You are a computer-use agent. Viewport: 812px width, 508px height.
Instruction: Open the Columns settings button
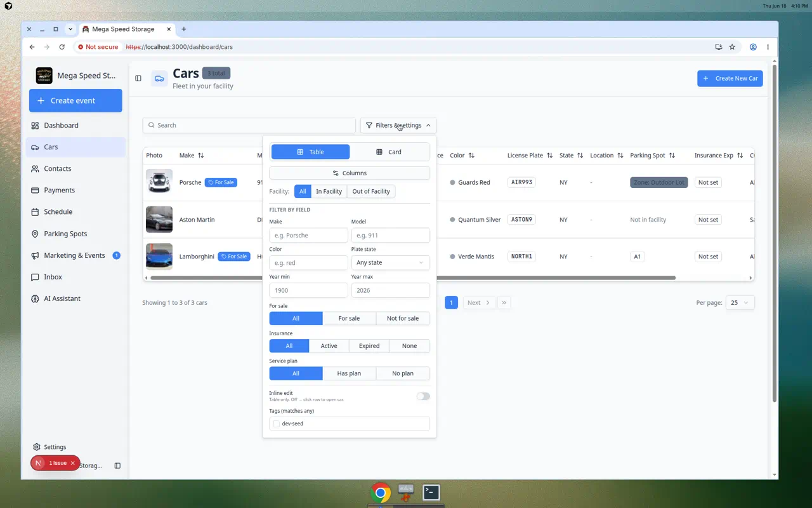pyautogui.click(x=350, y=173)
